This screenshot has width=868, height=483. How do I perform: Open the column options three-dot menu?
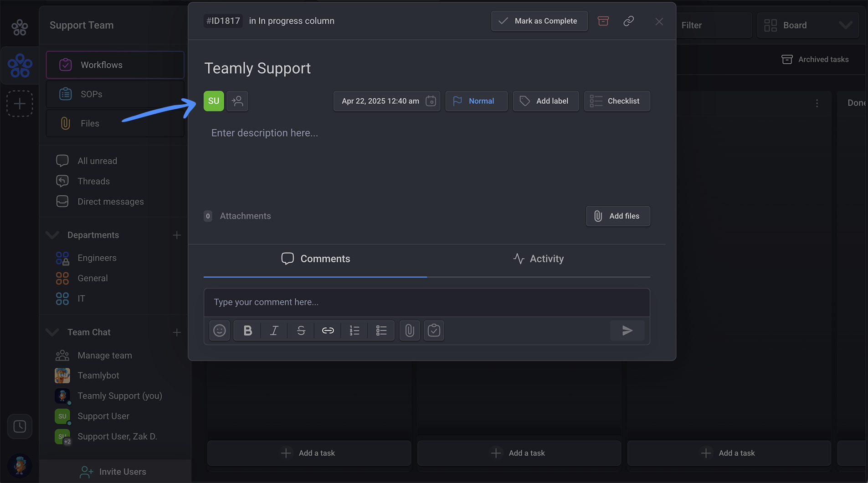point(817,103)
